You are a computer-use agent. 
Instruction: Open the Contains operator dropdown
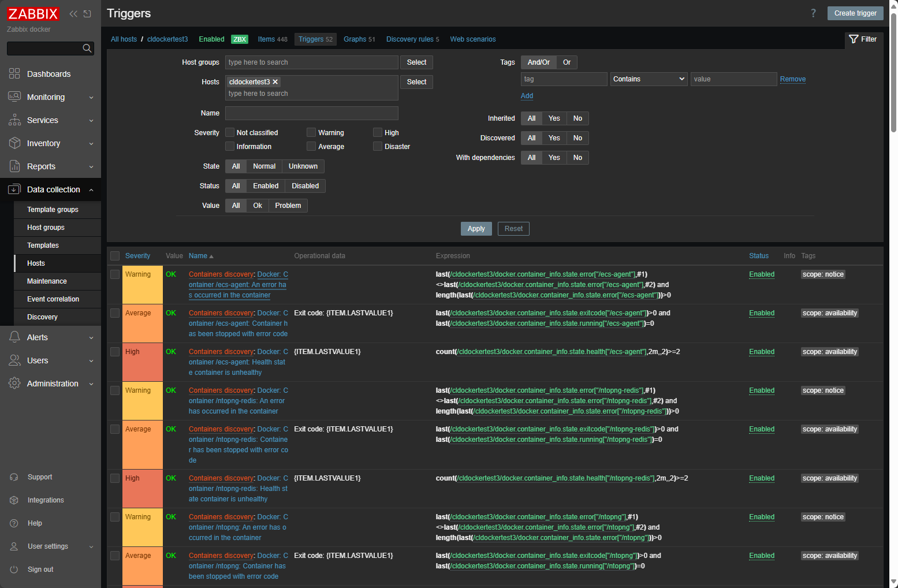(x=648, y=79)
